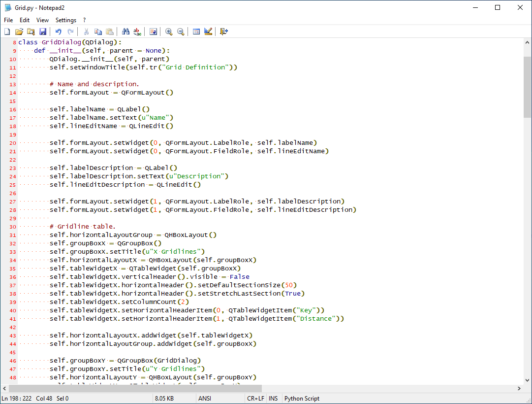This screenshot has height=404, width=532.
Task: Click the u"Name" string on line 17
Action: pyautogui.click(x=156, y=118)
